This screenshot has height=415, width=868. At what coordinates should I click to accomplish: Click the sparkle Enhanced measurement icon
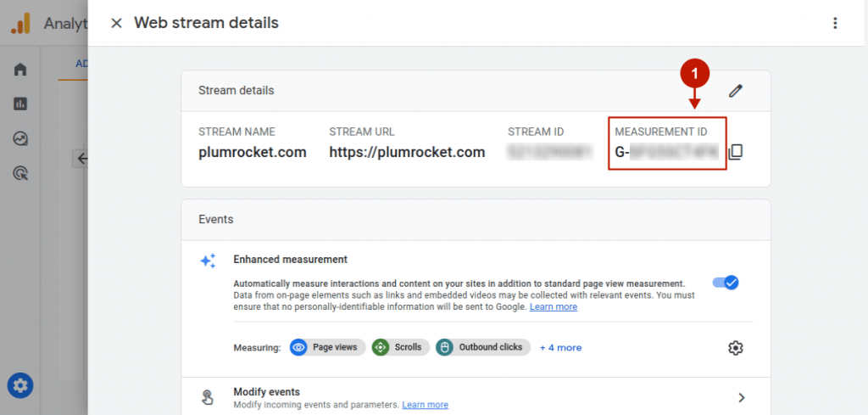[209, 261]
